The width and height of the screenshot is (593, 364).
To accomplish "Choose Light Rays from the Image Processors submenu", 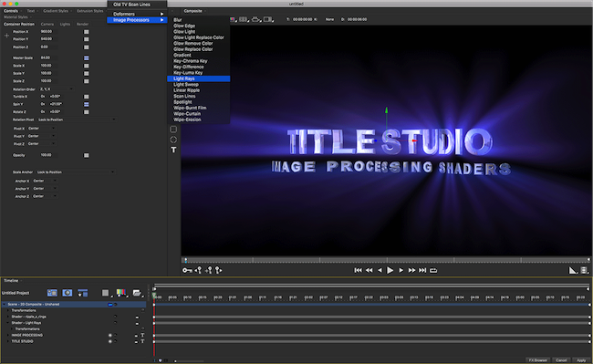I will click(x=199, y=78).
